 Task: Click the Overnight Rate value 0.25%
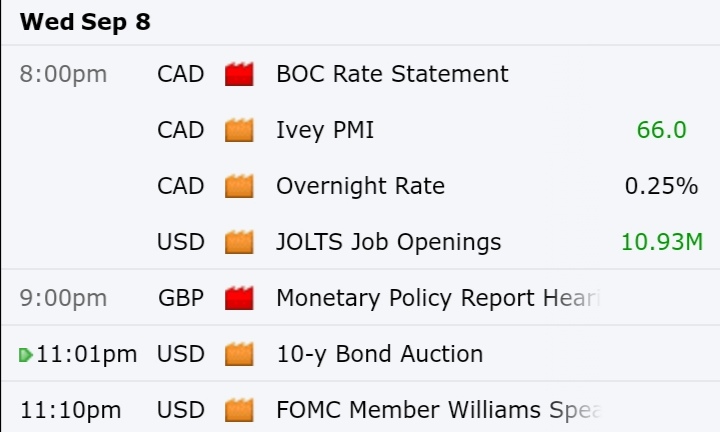coord(661,186)
